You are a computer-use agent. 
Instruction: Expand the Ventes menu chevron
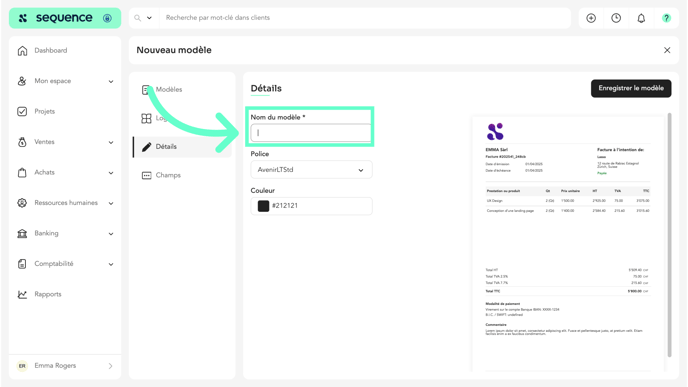coord(111,142)
